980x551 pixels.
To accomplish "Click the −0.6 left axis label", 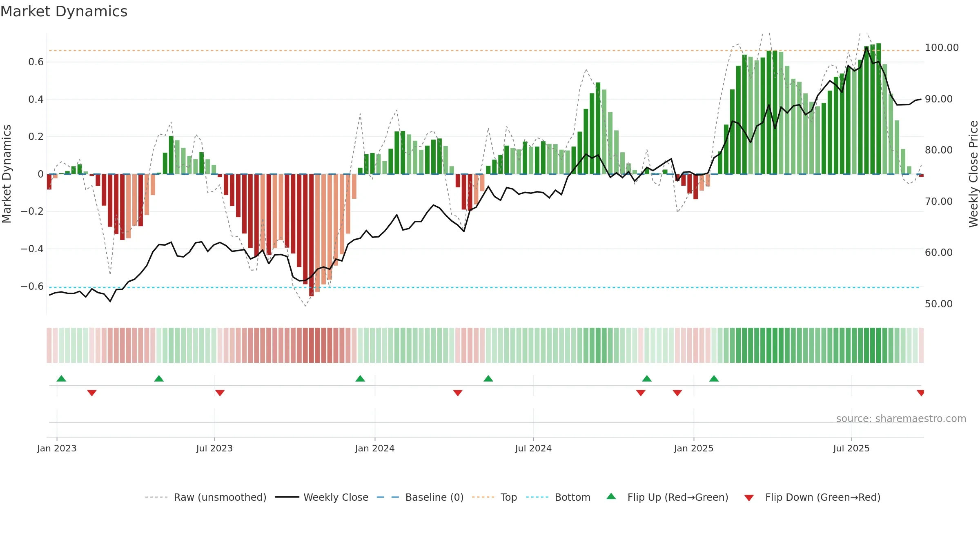I will (32, 286).
